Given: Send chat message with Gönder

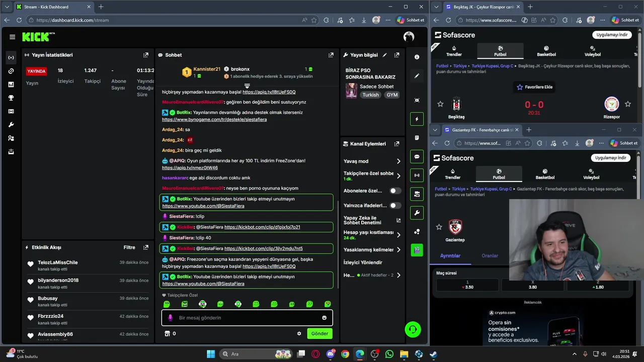Looking at the screenshot, I should [x=319, y=333].
